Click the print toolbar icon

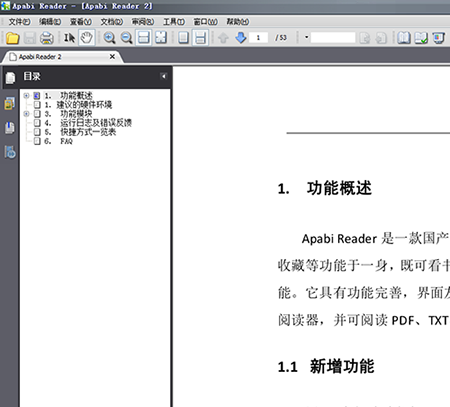(47, 38)
